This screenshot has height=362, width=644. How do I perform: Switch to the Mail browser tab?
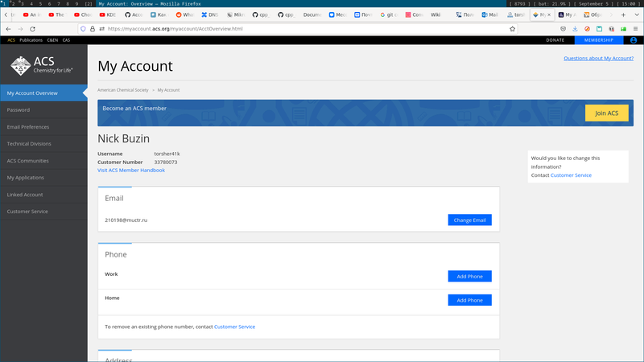(x=489, y=15)
